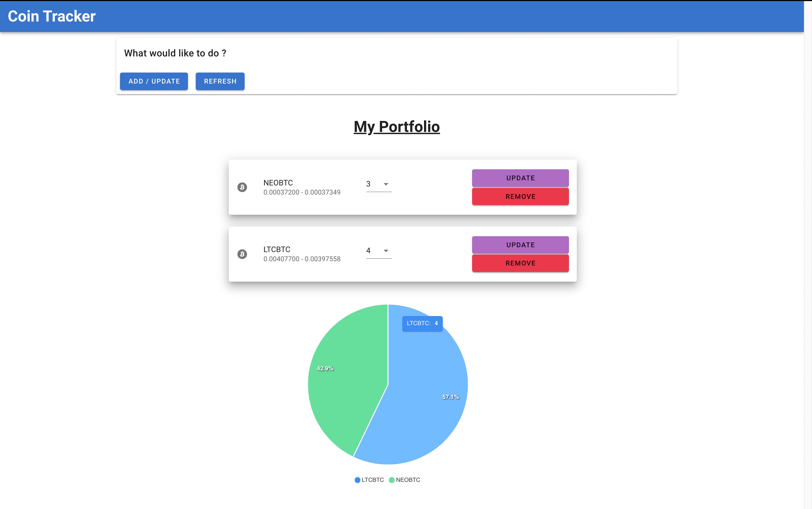Remove LTCBTC from the portfolio
The height and width of the screenshot is (509, 812).
click(520, 263)
